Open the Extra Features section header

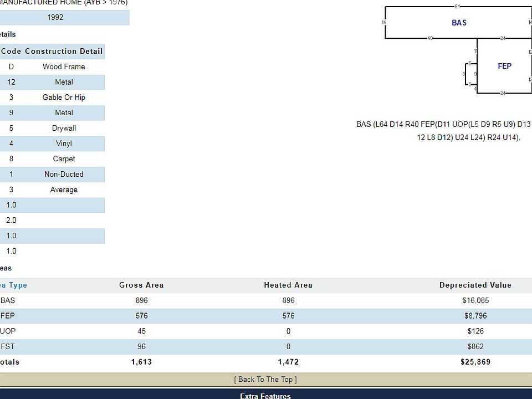[x=265, y=396]
